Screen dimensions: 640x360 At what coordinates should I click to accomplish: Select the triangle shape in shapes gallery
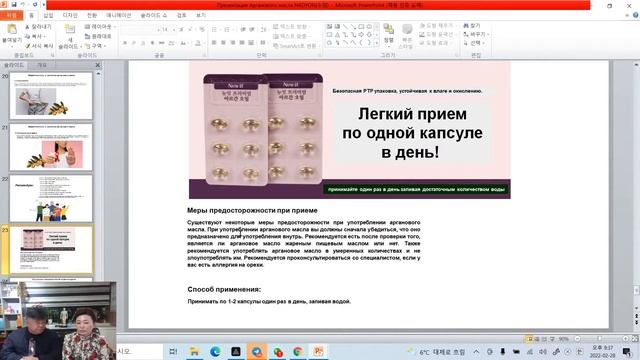[337, 35]
